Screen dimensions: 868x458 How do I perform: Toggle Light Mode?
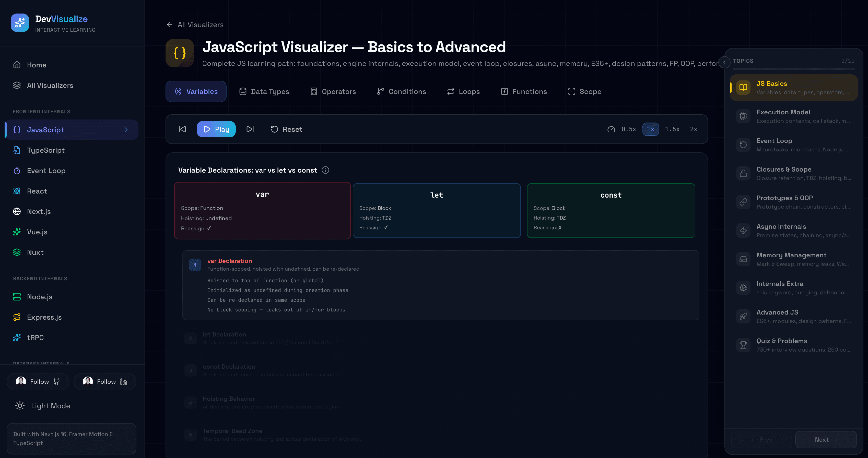pos(42,406)
